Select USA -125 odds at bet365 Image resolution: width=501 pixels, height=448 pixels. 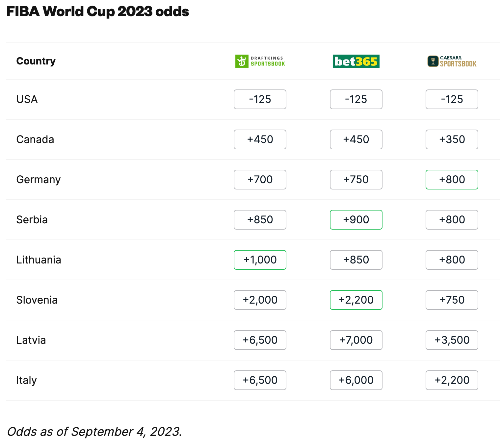click(x=356, y=99)
